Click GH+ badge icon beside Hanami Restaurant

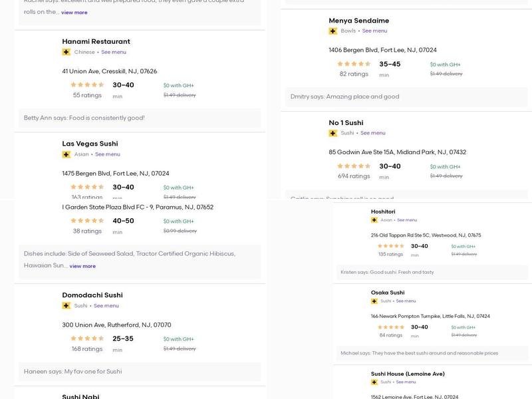point(66,52)
